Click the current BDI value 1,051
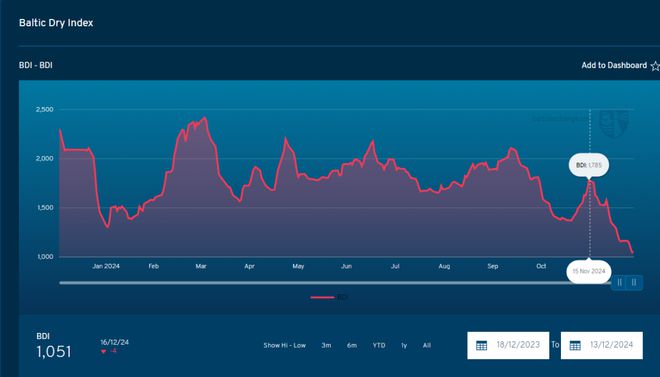This screenshot has height=377, width=660. (x=54, y=352)
